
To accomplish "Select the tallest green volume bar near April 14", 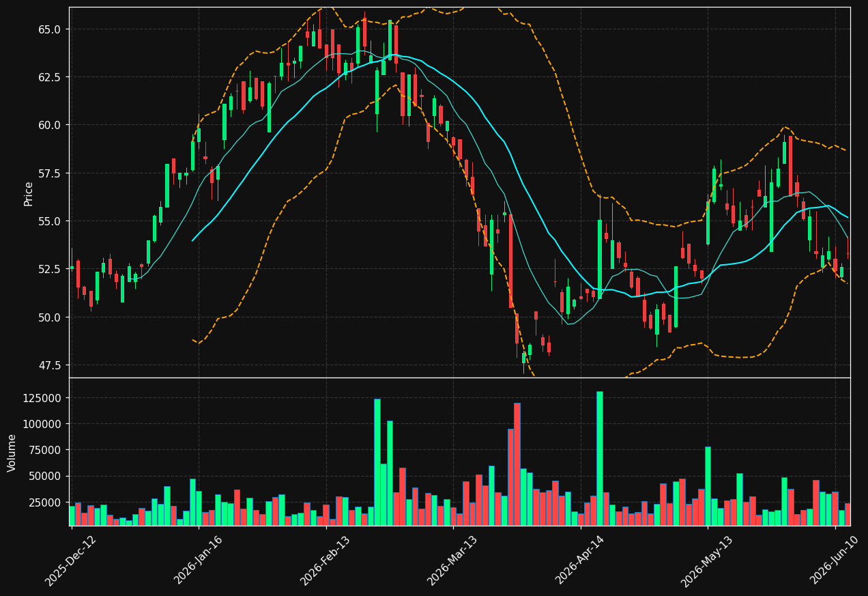I will (600, 458).
